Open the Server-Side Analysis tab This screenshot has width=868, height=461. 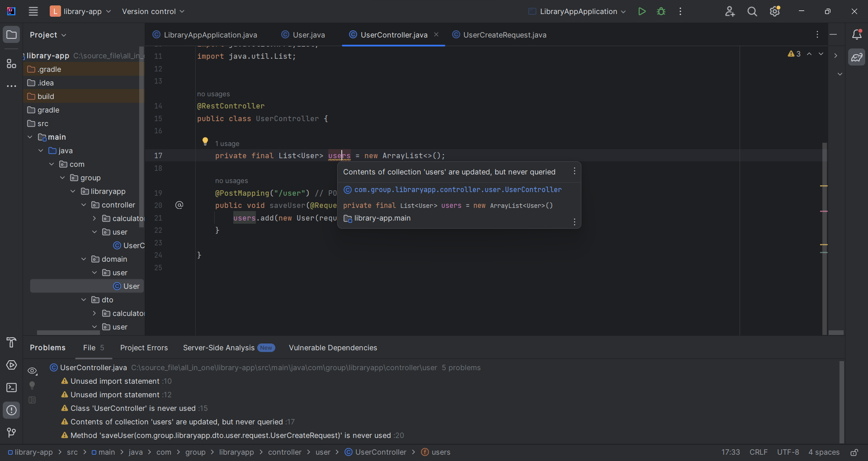click(x=229, y=348)
